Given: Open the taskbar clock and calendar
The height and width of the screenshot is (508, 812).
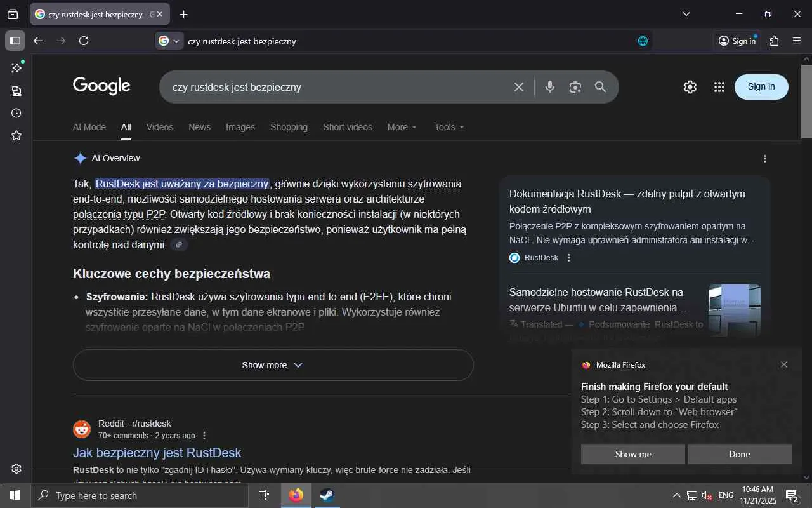Looking at the screenshot, I should pos(757,495).
